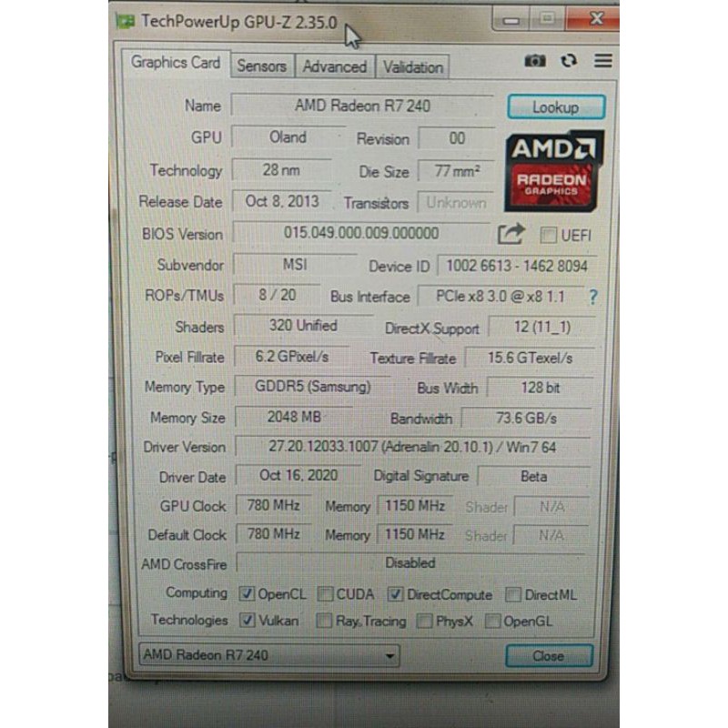Click the Digital Signature Beta field
The width and height of the screenshot is (728, 728).
pos(534,477)
